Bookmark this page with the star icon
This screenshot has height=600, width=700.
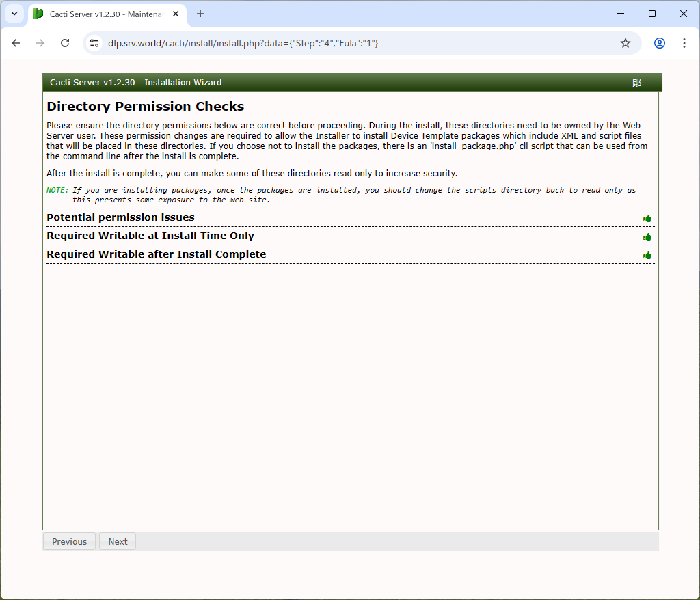(625, 43)
